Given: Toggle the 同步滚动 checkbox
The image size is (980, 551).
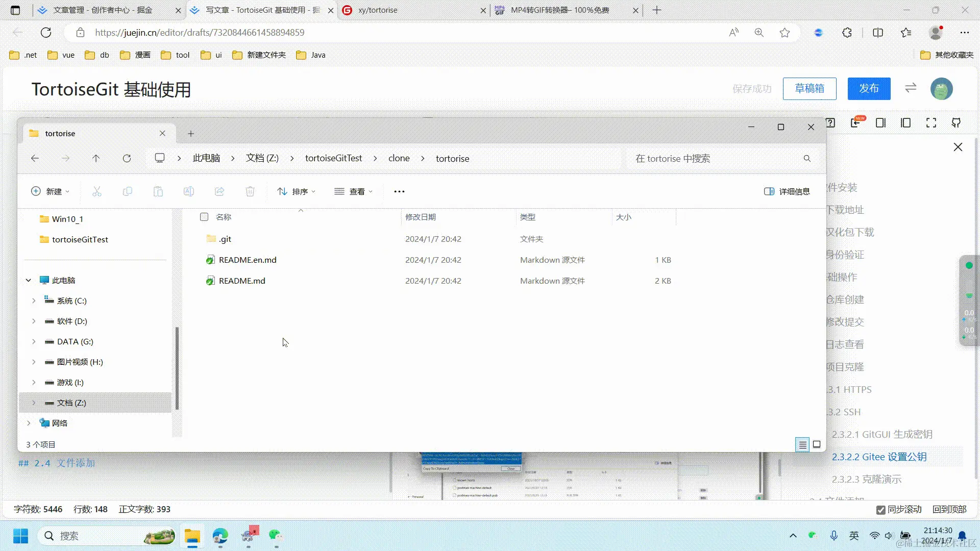Looking at the screenshot, I should [x=880, y=510].
